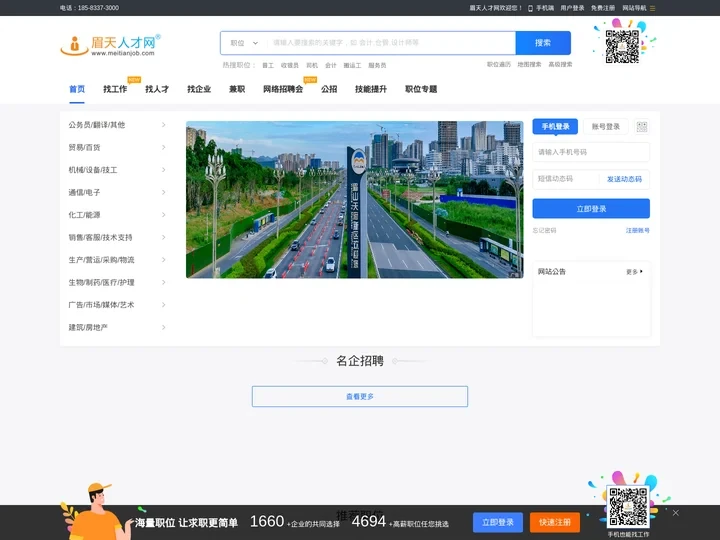Viewport: 720px width, 540px height.
Task: Open 高级搜索 link
Action: [560, 65]
